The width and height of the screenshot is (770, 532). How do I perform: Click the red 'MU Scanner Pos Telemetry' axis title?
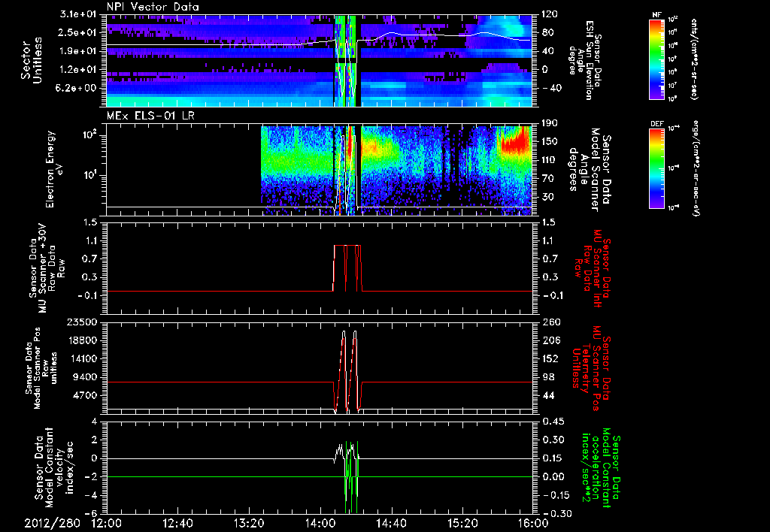[x=591, y=368]
